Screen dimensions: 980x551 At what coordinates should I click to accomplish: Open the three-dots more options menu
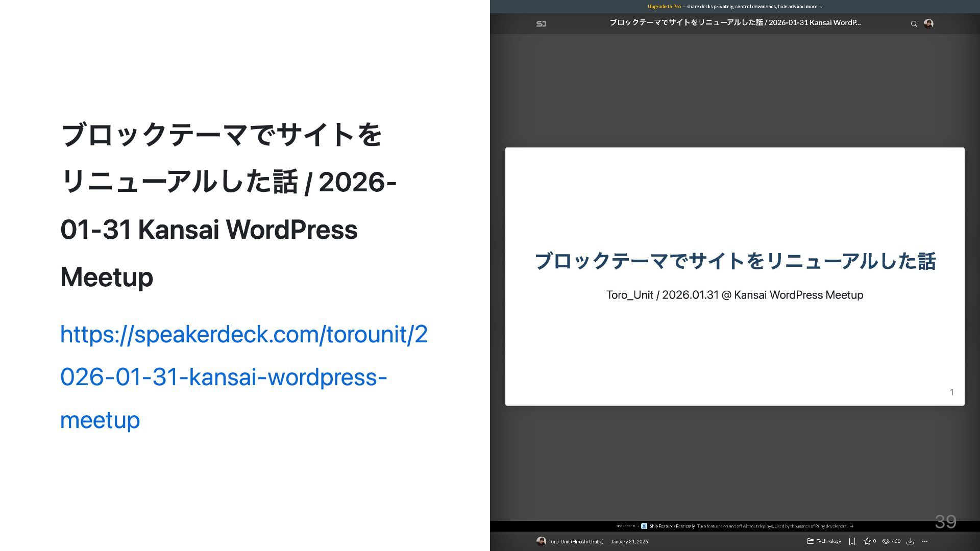pos(924,541)
